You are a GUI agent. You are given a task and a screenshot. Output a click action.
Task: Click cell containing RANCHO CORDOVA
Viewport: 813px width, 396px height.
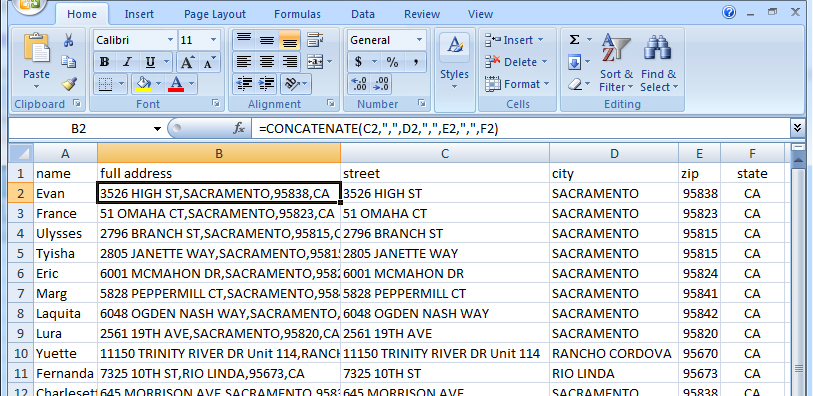614,353
